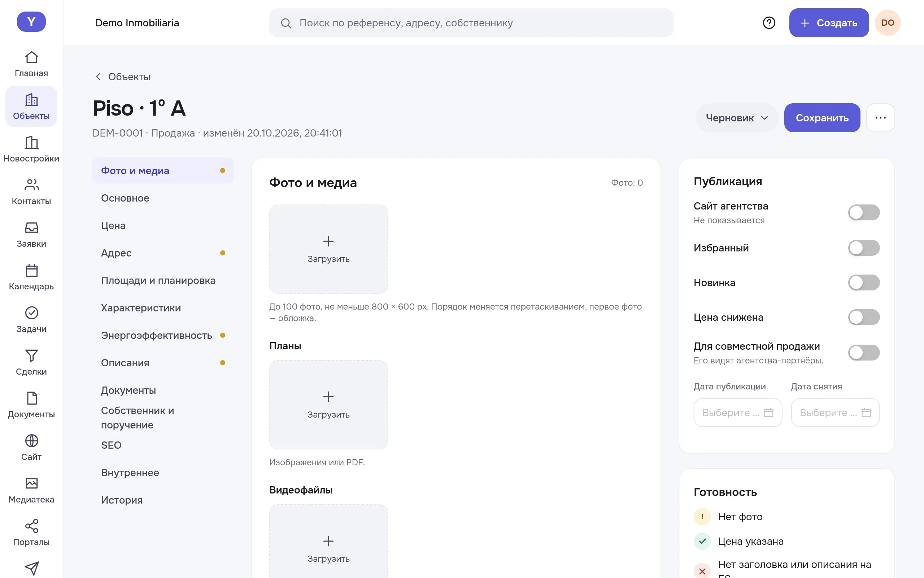Open the three-dots more actions button

point(880,118)
